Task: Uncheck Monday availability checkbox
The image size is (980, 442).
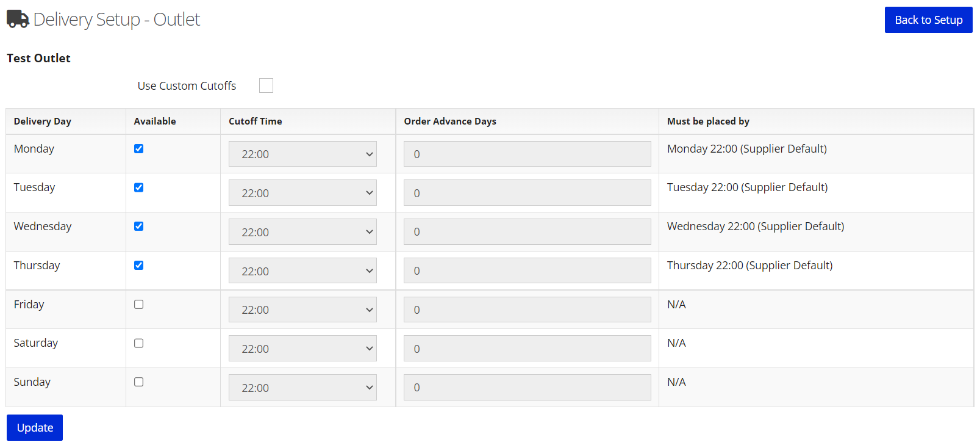Action: [139, 148]
